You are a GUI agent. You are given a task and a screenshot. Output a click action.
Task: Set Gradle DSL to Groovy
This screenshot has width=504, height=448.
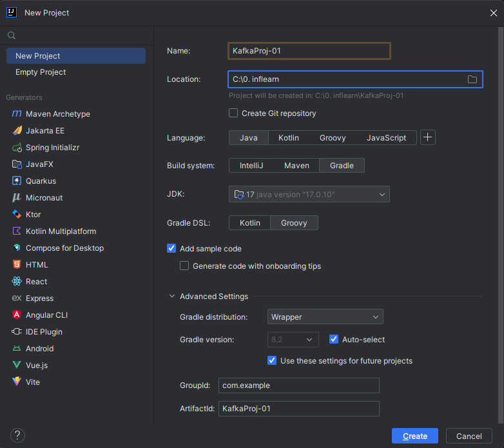pyautogui.click(x=294, y=223)
